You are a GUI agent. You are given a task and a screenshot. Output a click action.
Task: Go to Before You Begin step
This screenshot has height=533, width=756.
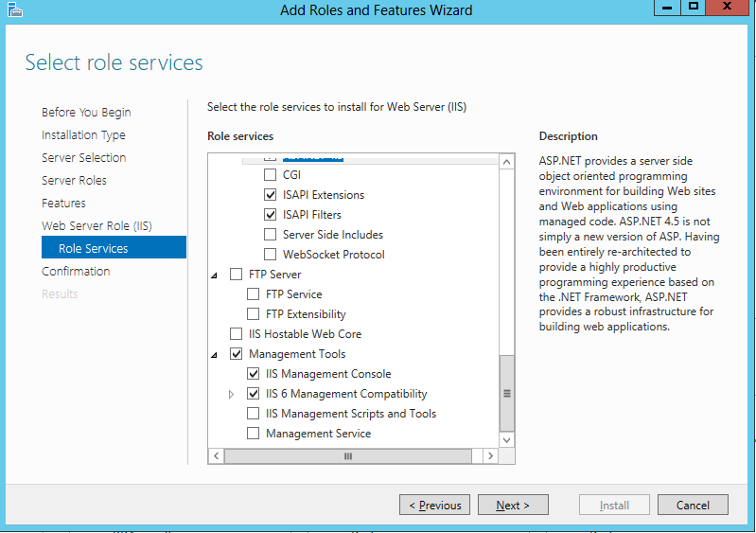(86, 113)
